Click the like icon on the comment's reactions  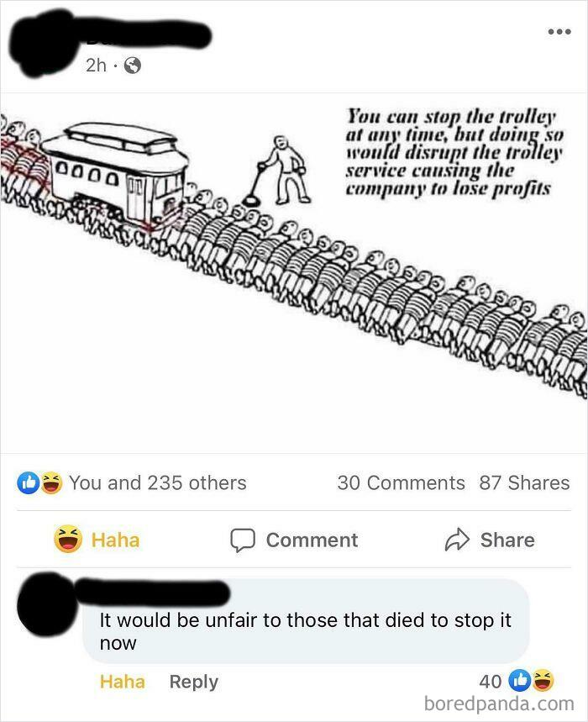519,681
